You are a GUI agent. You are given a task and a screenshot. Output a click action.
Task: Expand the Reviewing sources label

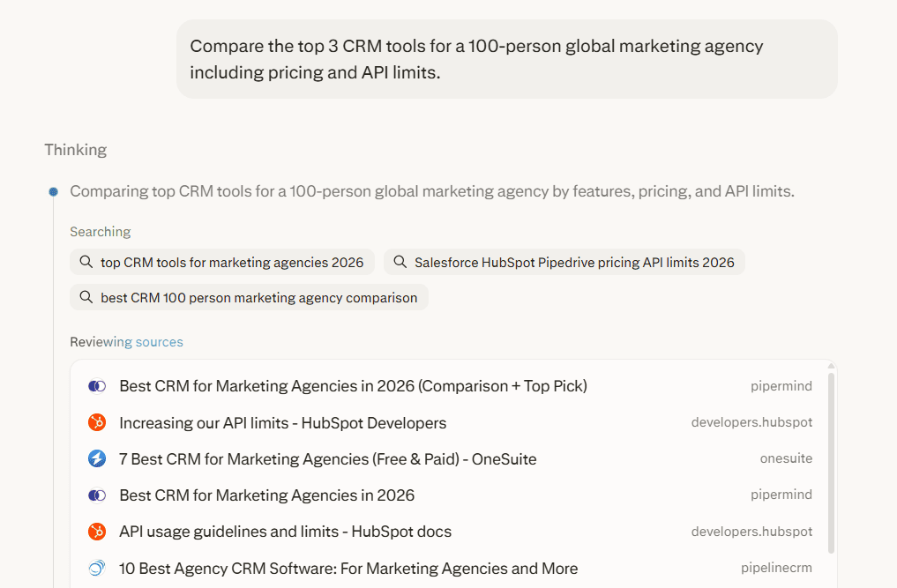point(127,342)
